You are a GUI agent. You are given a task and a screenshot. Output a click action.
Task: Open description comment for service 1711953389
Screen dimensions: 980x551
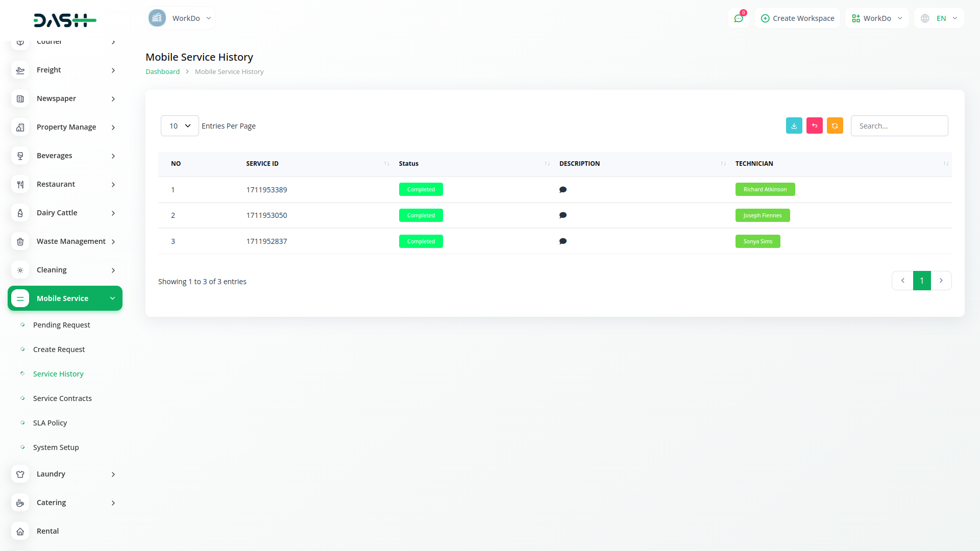(562, 190)
